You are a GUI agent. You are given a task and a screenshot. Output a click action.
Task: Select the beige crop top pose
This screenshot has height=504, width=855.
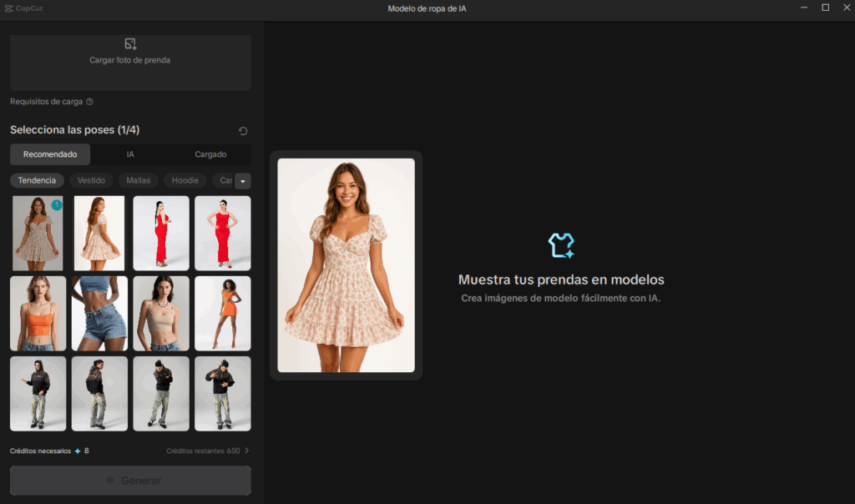tap(161, 313)
